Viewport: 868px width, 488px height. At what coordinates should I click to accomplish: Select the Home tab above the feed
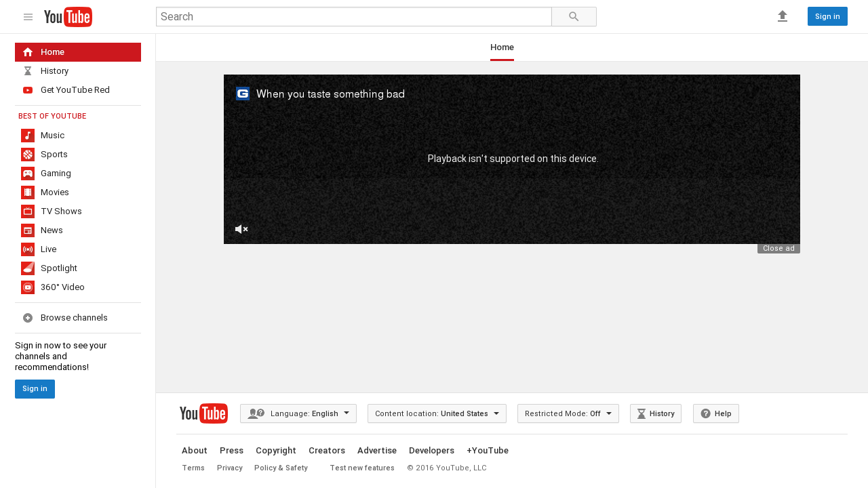(502, 47)
